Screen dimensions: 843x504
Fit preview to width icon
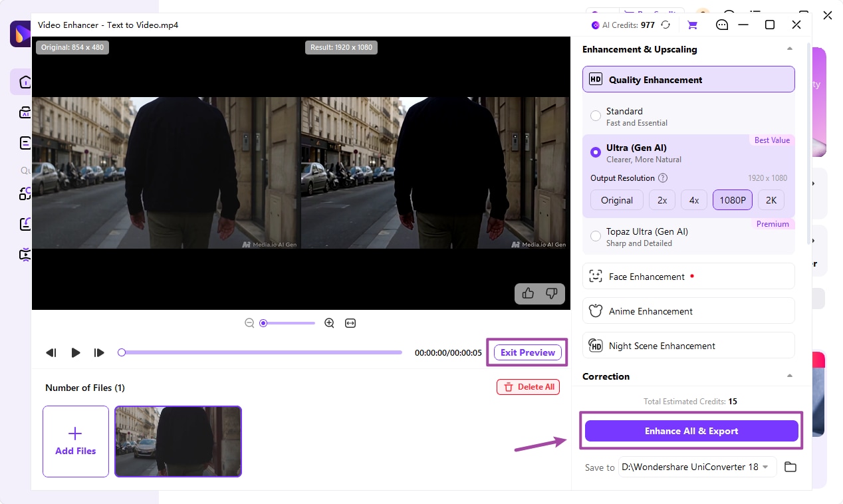(x=350, y=323)
